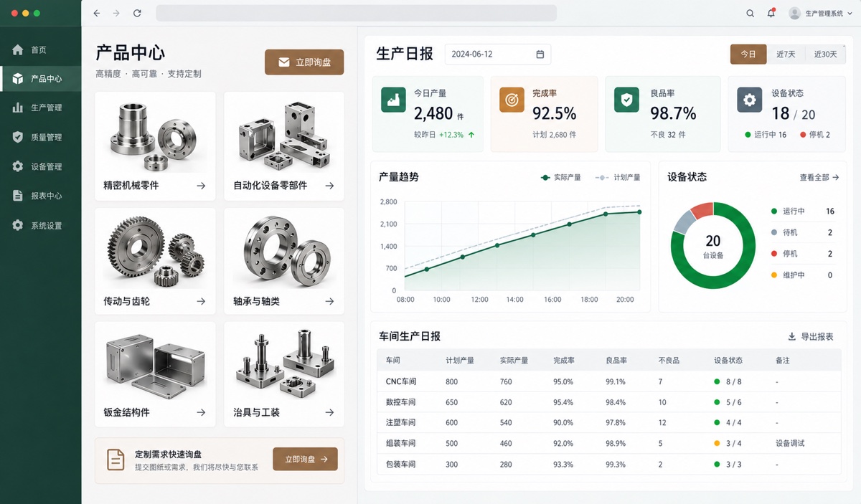The height and width of the screenshot is (504, 861).
Task: Select 组装车间 table row
Action: point(608,444)
